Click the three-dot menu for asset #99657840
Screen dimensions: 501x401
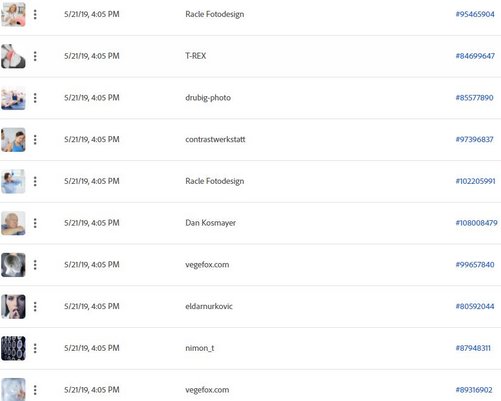[x=35, y=265]
